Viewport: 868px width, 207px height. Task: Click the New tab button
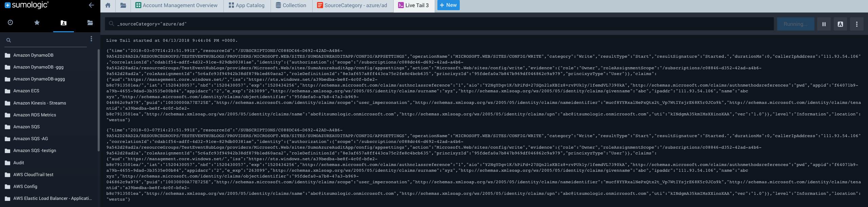448,5
